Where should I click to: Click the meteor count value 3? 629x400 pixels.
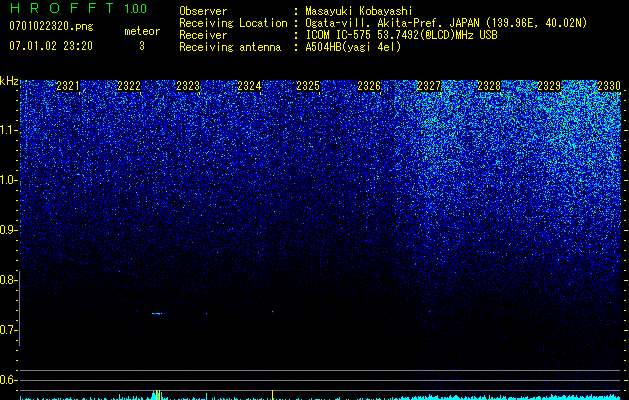(142, 46)
